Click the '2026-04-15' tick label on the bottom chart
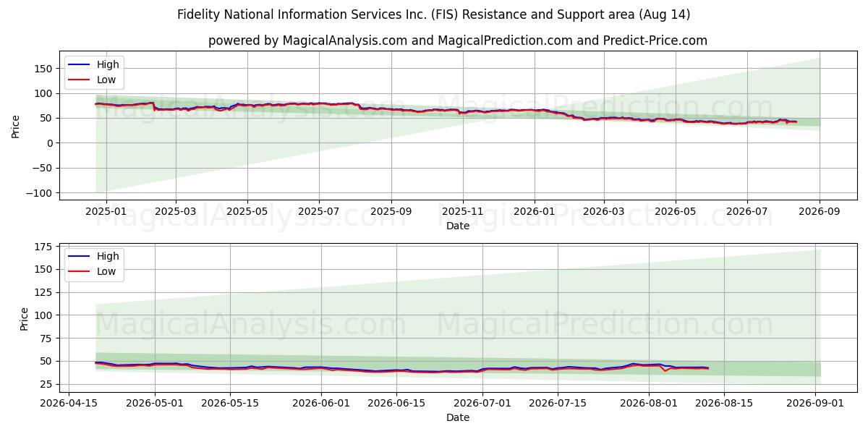868x434 pixels. coord(68,404)
